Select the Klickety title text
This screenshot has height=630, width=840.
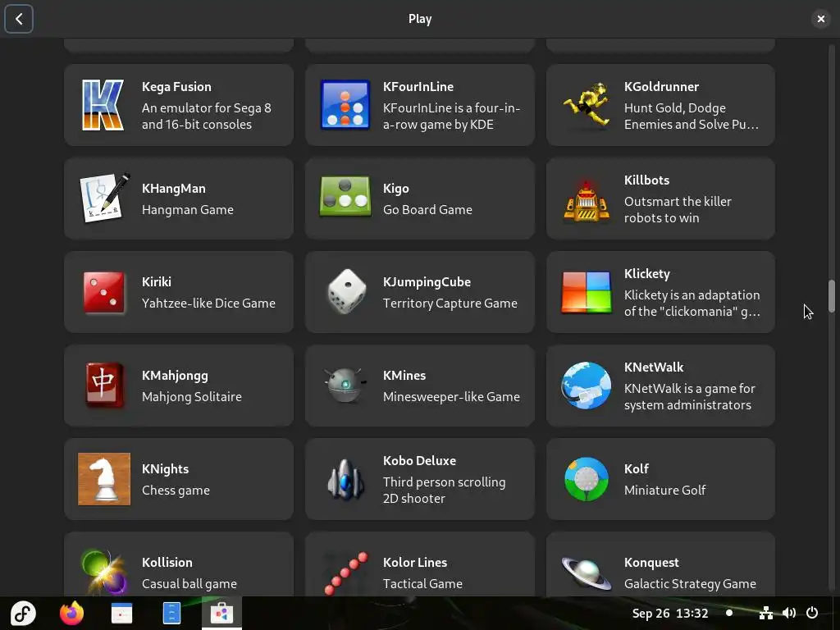point(646,274)
